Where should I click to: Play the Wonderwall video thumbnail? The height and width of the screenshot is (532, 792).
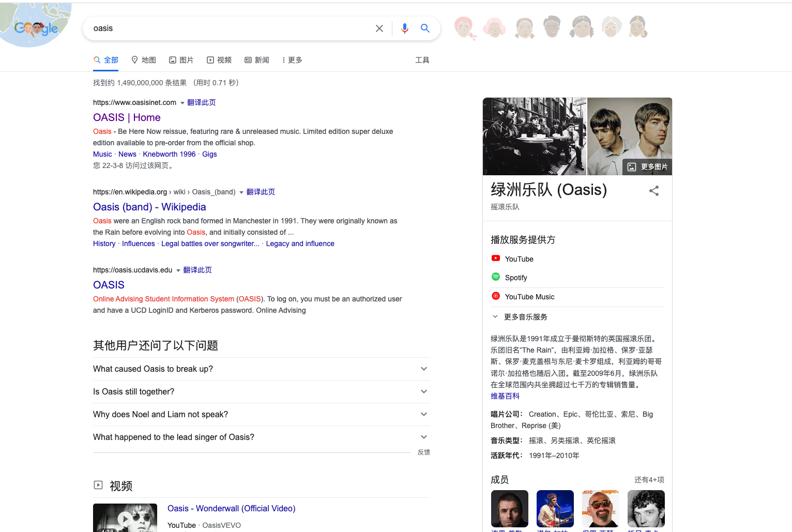click(x=125, y=518)
